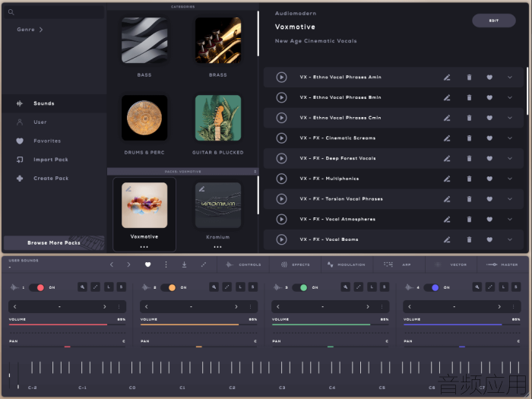
Task: Expand VX - FX - Multiphonics row chevron
Action: tap(510, 179)
